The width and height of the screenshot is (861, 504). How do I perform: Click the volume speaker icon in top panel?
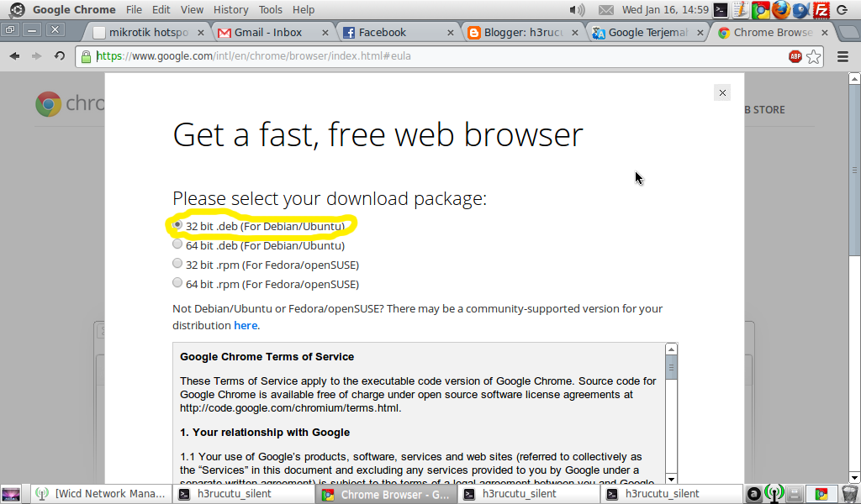[x=577, y=10]
